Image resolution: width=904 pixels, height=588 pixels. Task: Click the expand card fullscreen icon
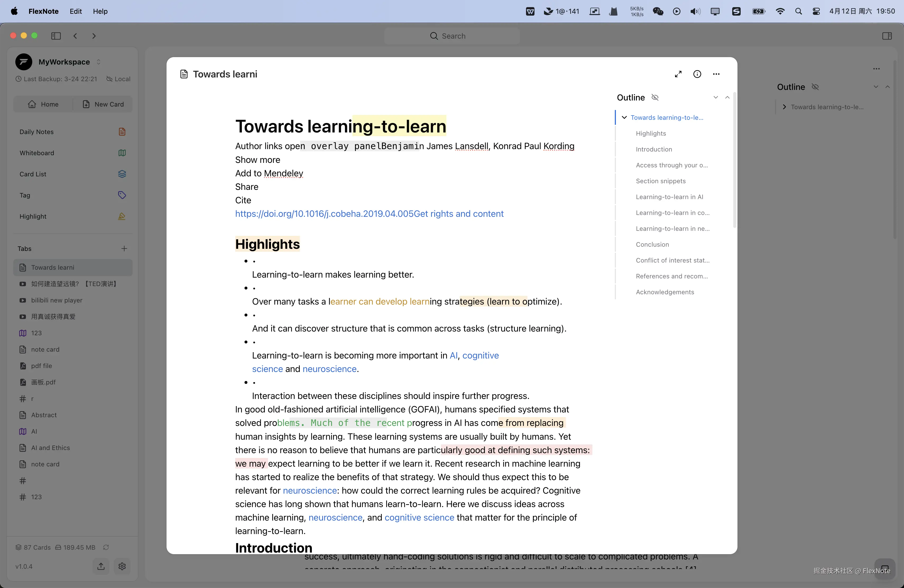point(678,74)
